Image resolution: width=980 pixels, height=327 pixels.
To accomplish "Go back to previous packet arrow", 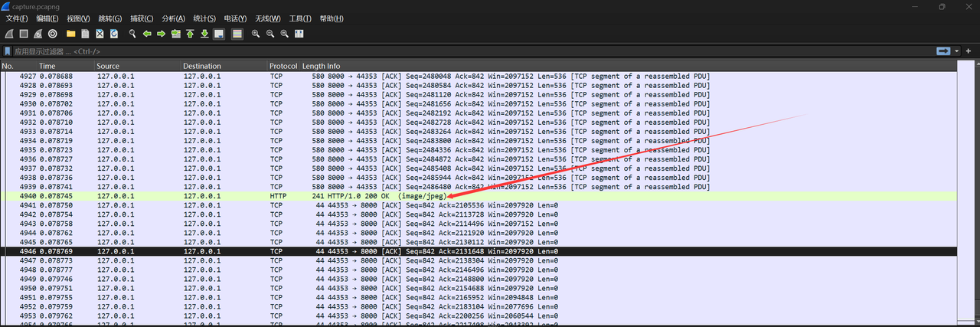I will coord(146,34).
